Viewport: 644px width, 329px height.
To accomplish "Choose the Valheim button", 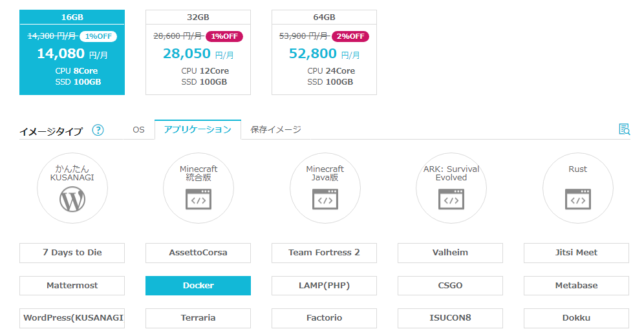I will 450,253.
